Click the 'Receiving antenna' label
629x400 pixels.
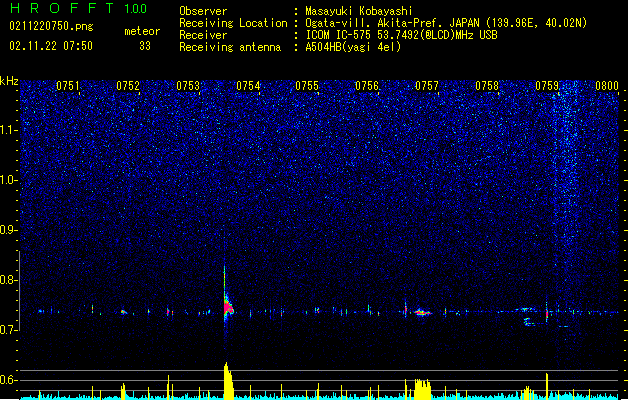tap(230, 47)
